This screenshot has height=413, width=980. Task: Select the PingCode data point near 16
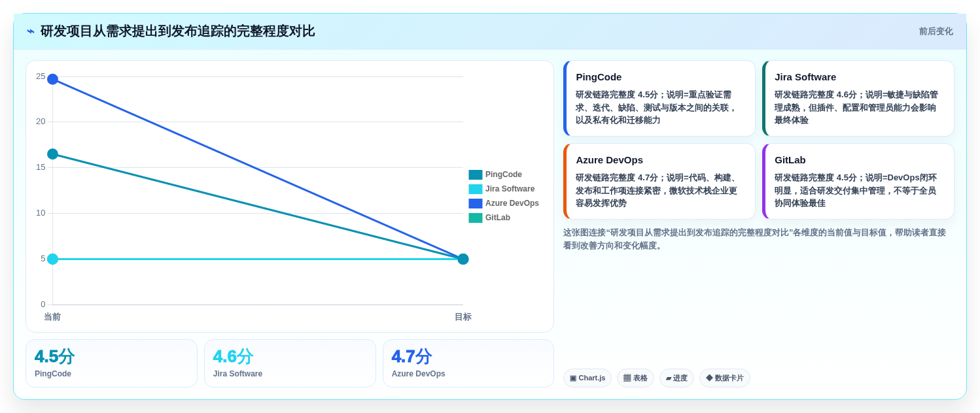coord(52,154)
